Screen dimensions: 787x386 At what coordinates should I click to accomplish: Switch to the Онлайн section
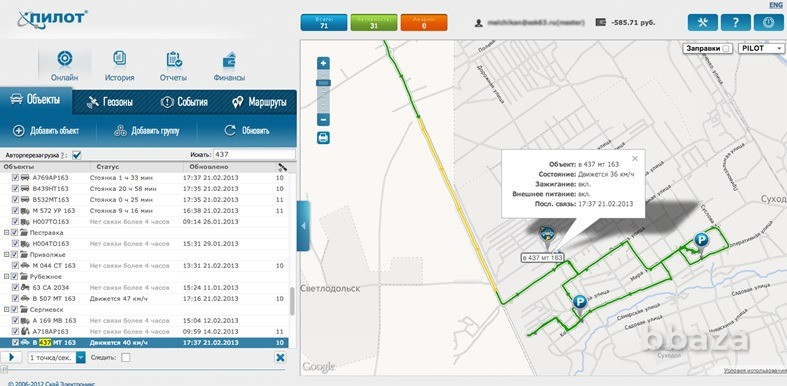click(65, 66)
